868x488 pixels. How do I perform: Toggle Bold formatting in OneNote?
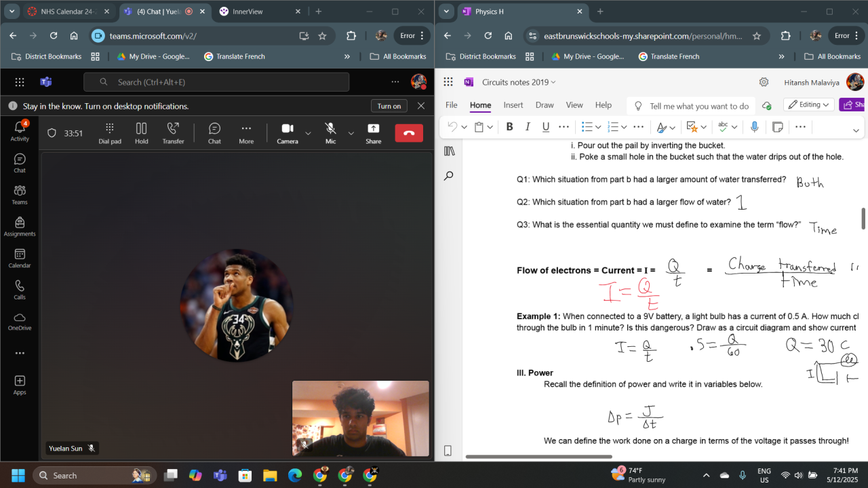coord(509,127)
